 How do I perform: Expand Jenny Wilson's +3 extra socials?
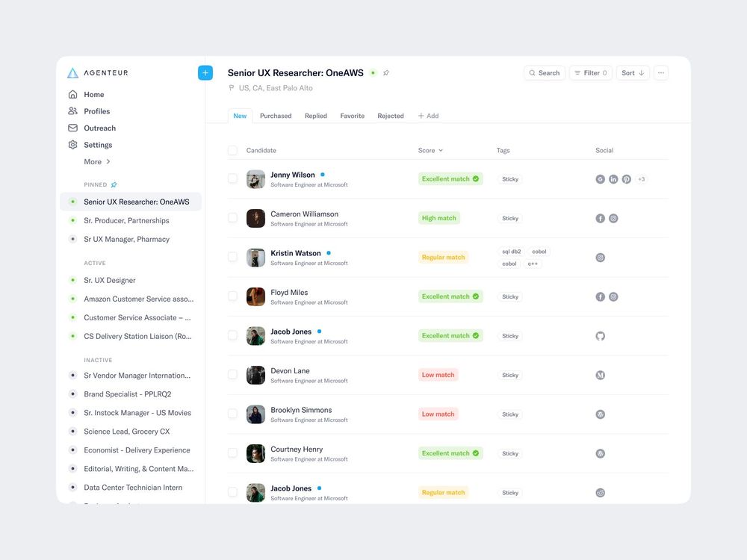[x=642, y=179]
